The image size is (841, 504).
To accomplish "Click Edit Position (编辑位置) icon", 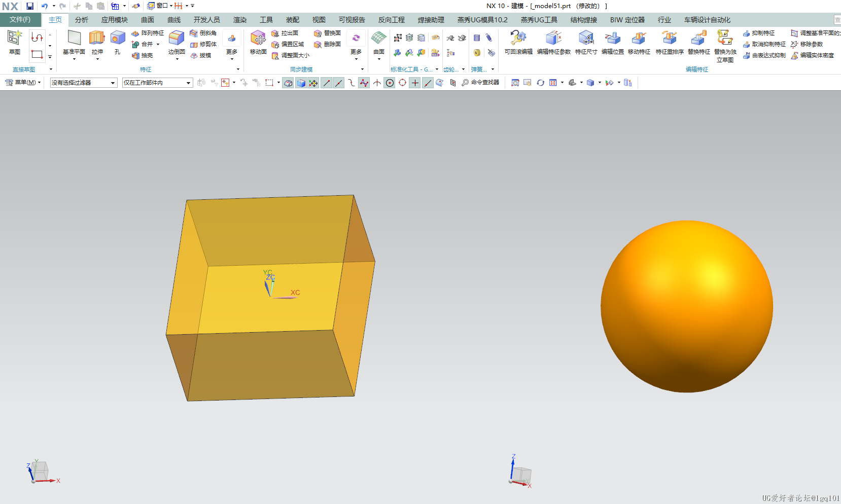I will [x=613, y=38].
